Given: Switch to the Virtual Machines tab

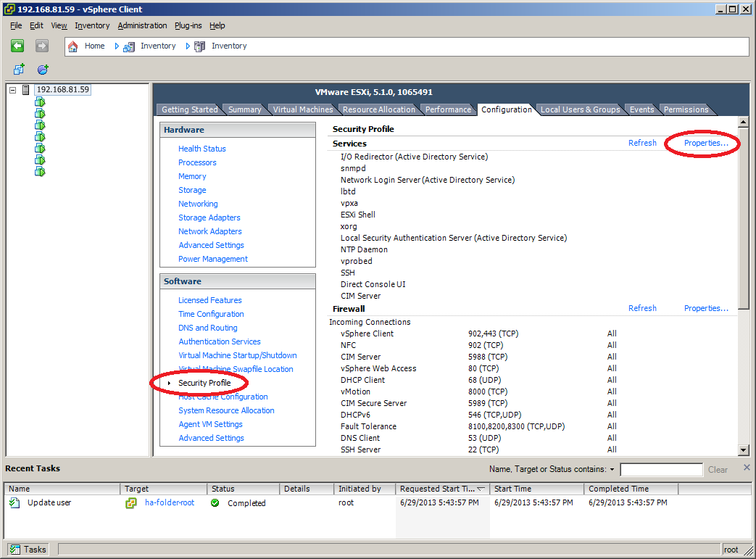Looking at the screenshot, I should pos(303,109).
